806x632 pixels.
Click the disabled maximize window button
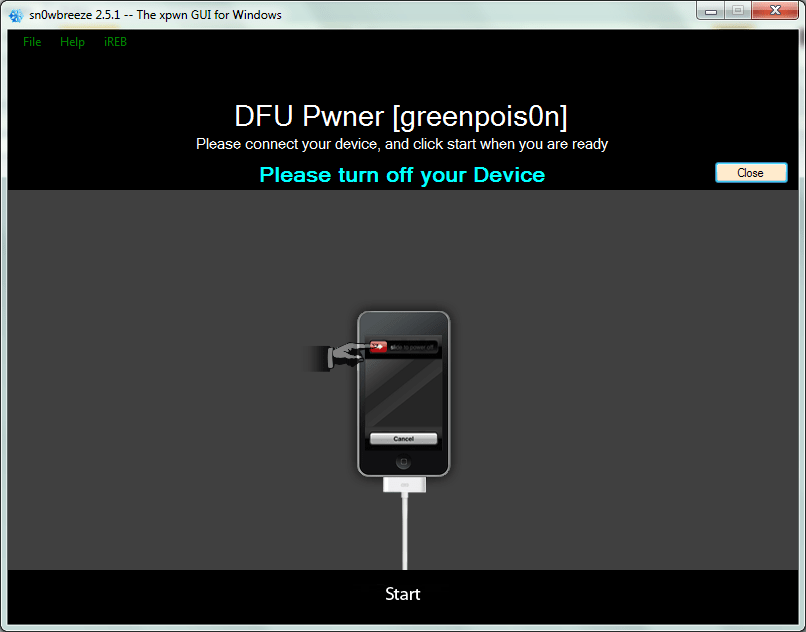738,10
